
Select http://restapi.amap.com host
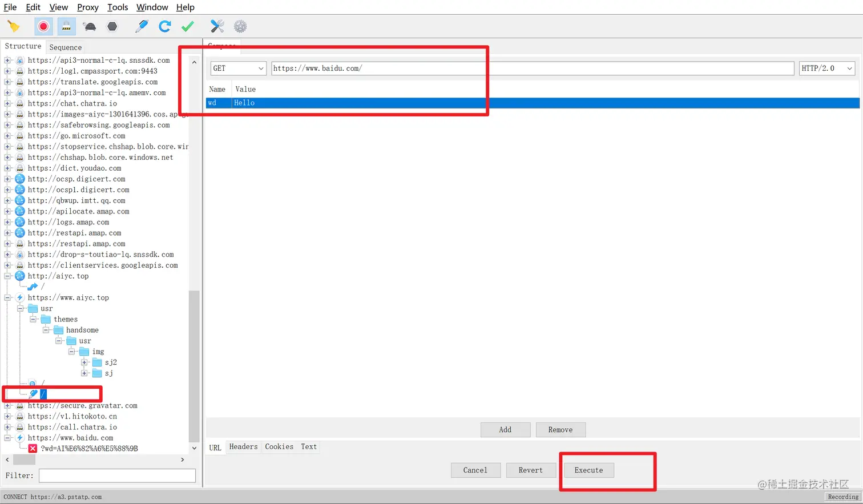pos(75,233)
